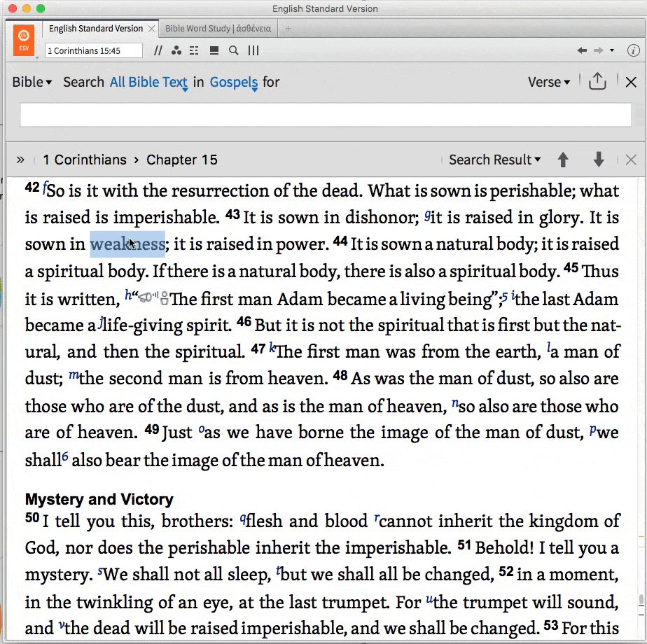Toggle column layout icon
Image resolution: width=647 pixels, height=644 pixels.
(x=253, y=50)
